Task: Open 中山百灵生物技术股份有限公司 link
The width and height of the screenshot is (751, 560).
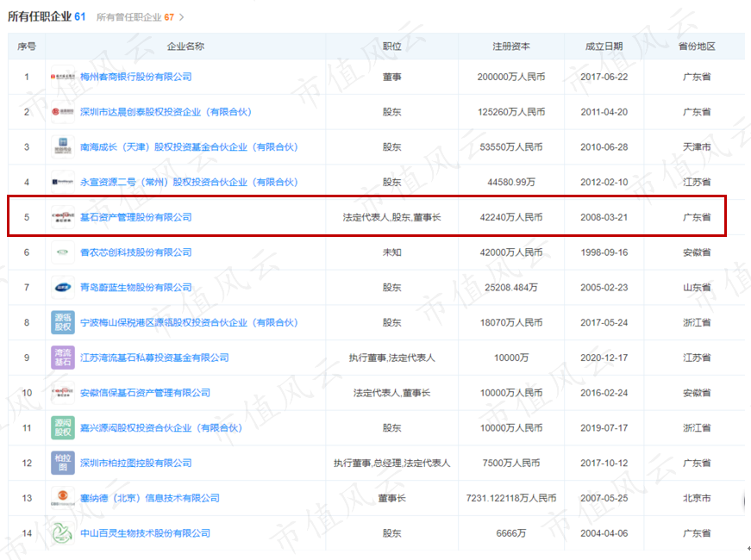Action: 145,533
